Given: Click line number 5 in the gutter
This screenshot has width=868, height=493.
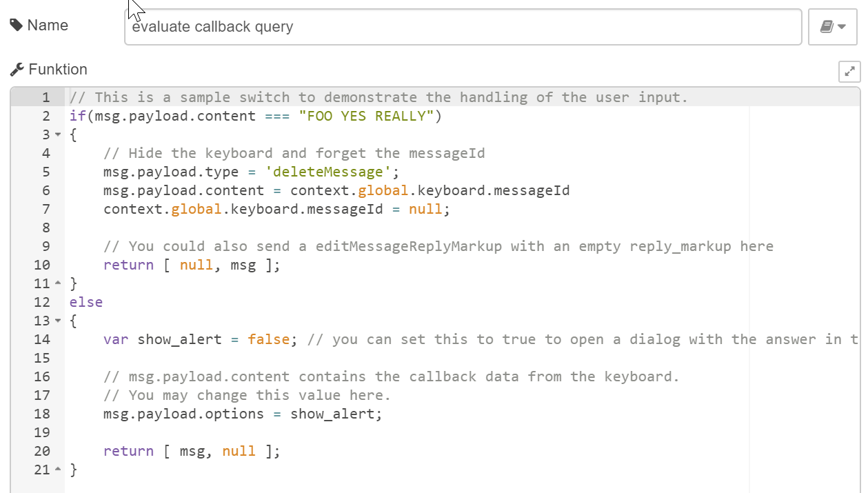Looking at the screenshot, I should [x=46, y=172].
